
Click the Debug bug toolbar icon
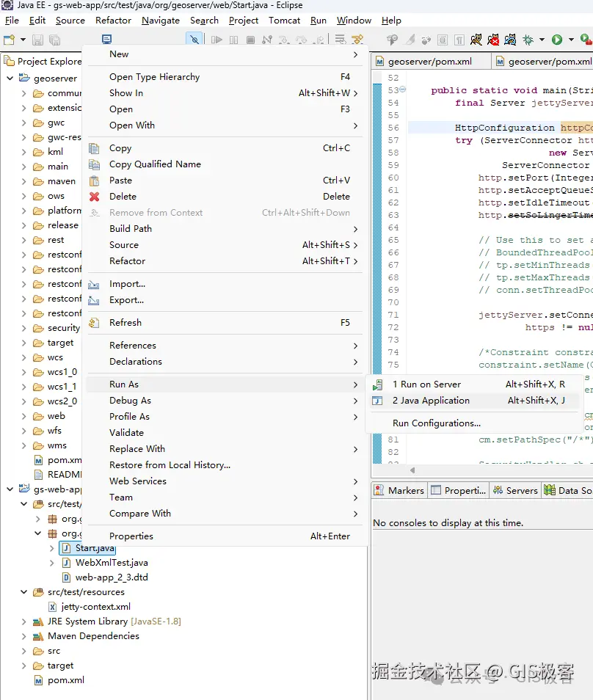tap(528, 40)
